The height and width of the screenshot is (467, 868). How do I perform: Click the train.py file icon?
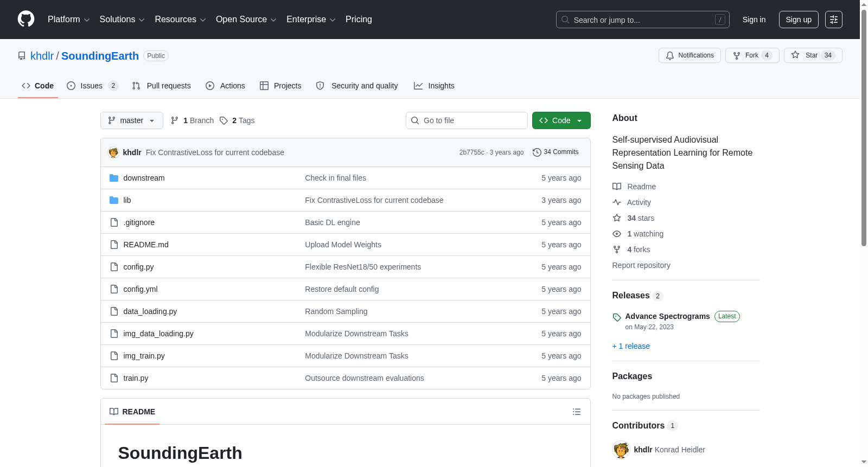click(114, 378)
